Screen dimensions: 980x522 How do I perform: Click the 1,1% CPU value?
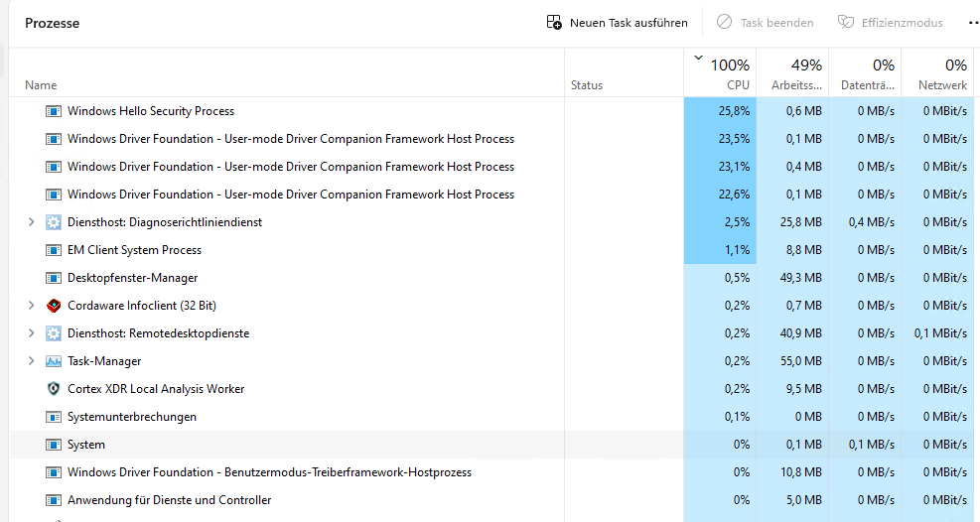[x=738, y=250]
